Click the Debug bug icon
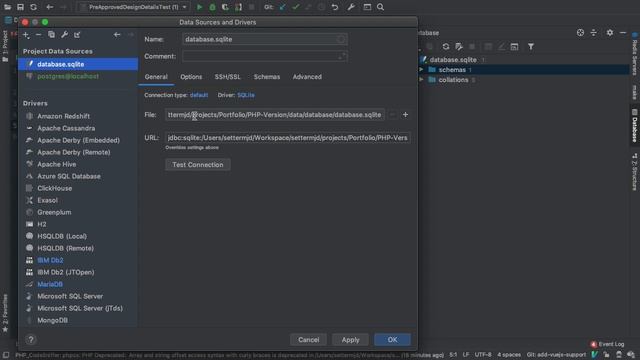This screenshot has height=360, width=640. (x=212, y=7)
